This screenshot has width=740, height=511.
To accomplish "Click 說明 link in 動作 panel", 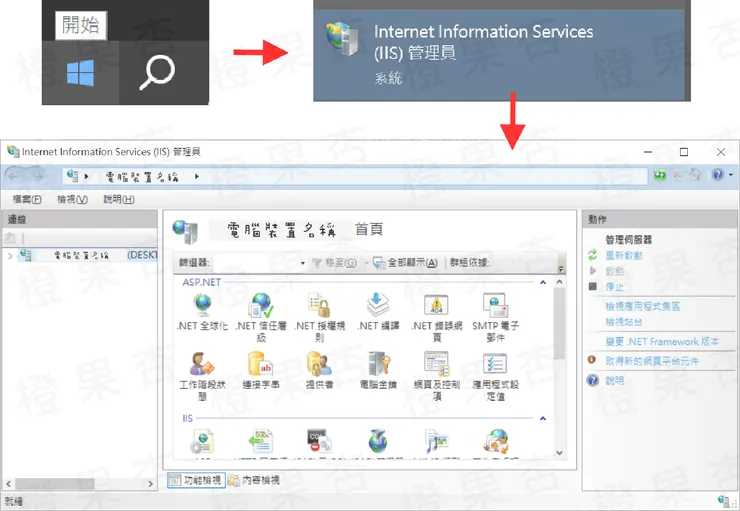I will pyautogui.click(x=614, y=380).
